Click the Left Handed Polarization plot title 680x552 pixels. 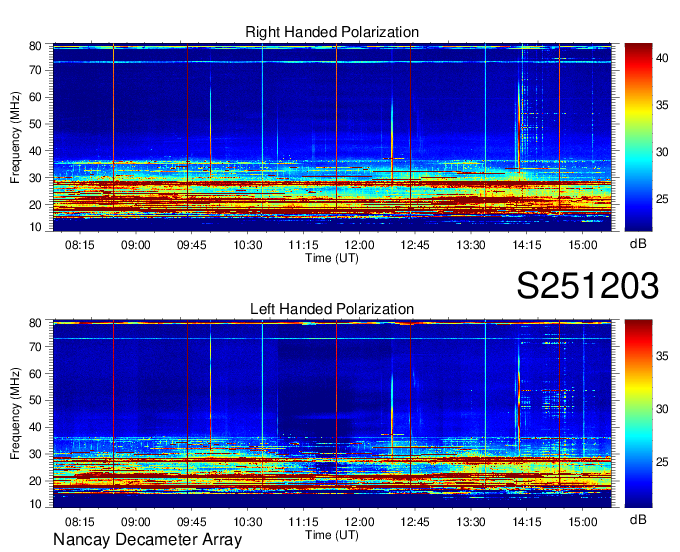[x=332, y=310]
